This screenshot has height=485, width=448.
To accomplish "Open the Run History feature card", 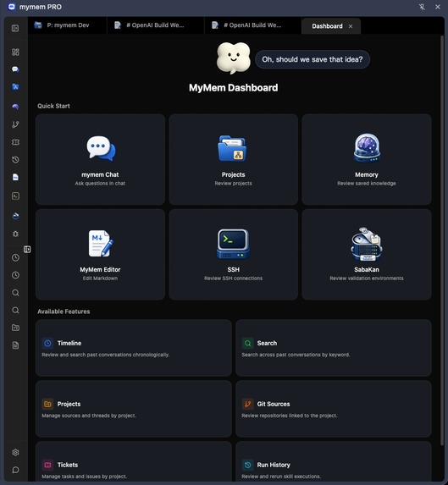I will [x=334, y=461].
